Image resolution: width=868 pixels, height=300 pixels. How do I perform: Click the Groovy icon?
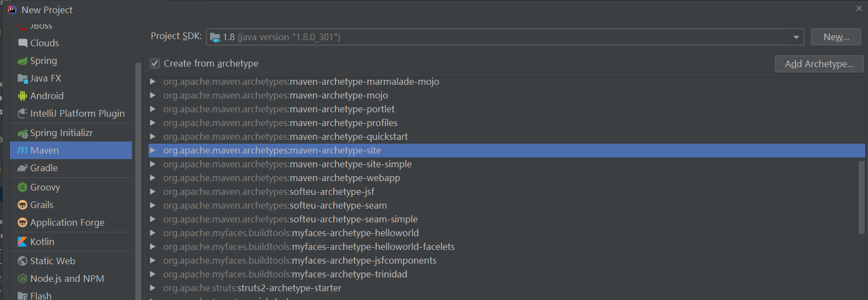23,187
